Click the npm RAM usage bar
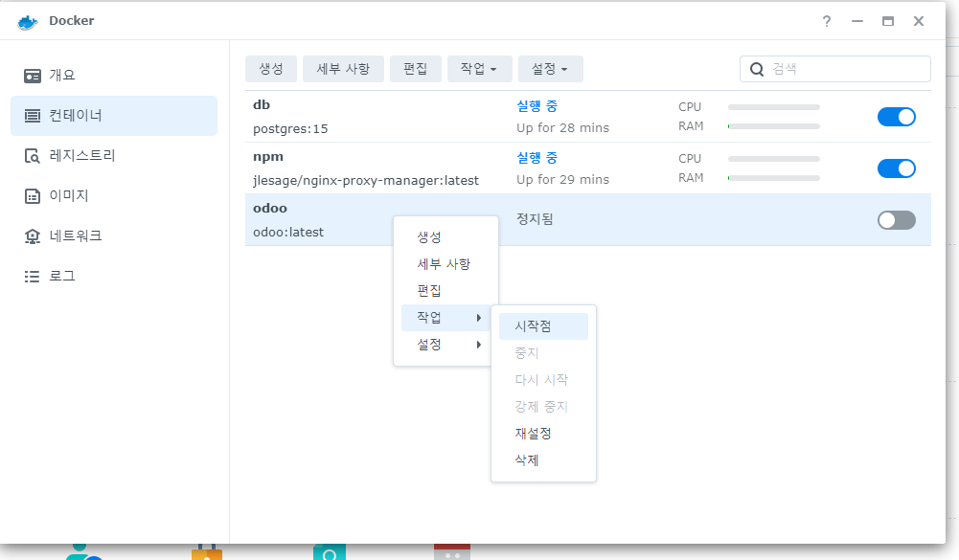This screenshot has width=959, height=560. pyautogui.click(x=774, y=178)
